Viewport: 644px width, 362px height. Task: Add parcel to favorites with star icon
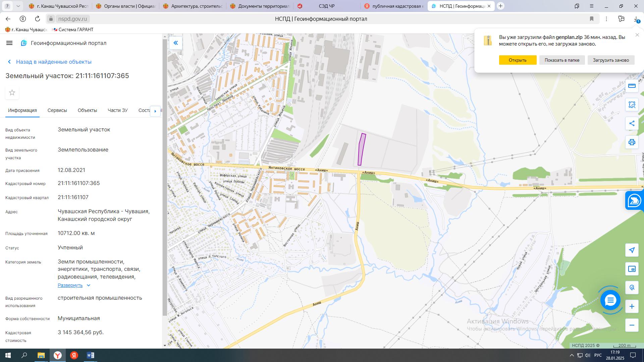12,93
